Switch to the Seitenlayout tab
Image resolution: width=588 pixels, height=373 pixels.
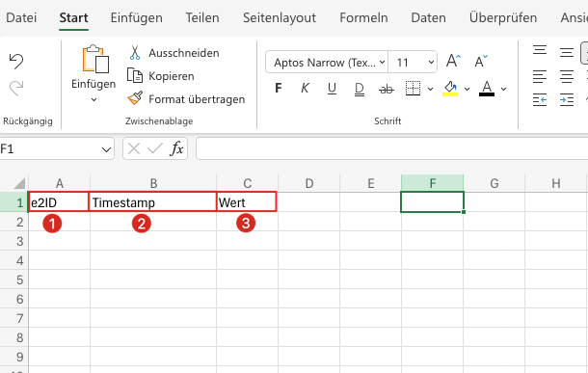click(280, 17)
